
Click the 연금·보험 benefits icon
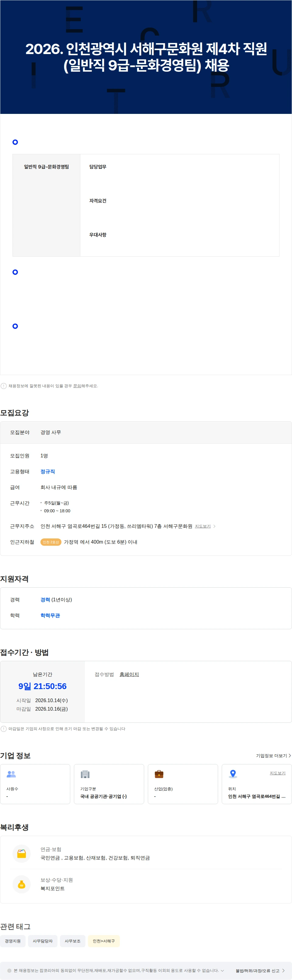(x=22, y=853)
